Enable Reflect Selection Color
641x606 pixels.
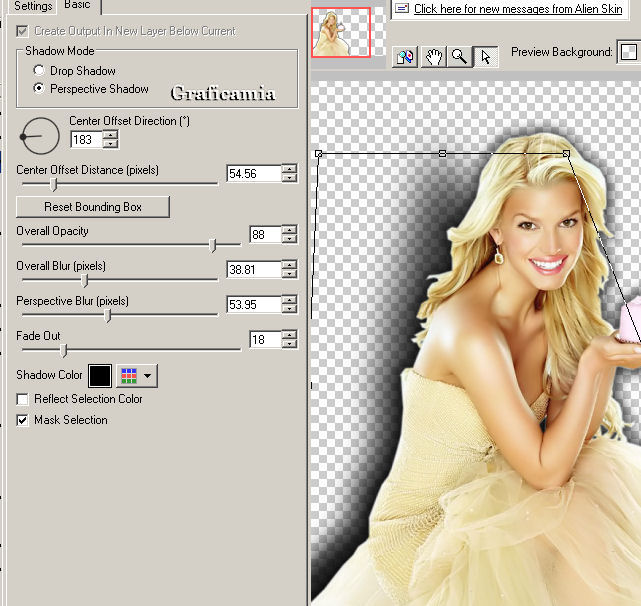click(22, 399)
